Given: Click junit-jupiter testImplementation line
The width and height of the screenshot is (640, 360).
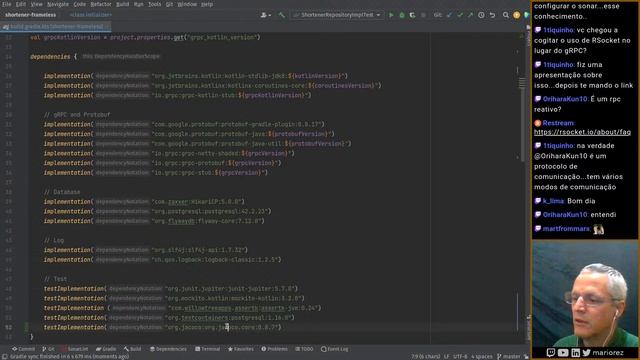Looking at the screenshot, I should (171, 289).
